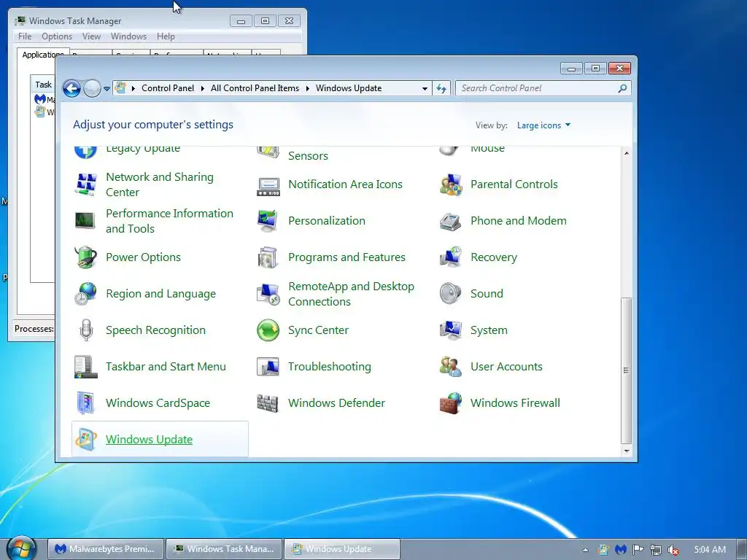The width and height of the screenshot is (747, 560).
Task: Open Taskbar and Start Menu icon
Action: (86, 367)
